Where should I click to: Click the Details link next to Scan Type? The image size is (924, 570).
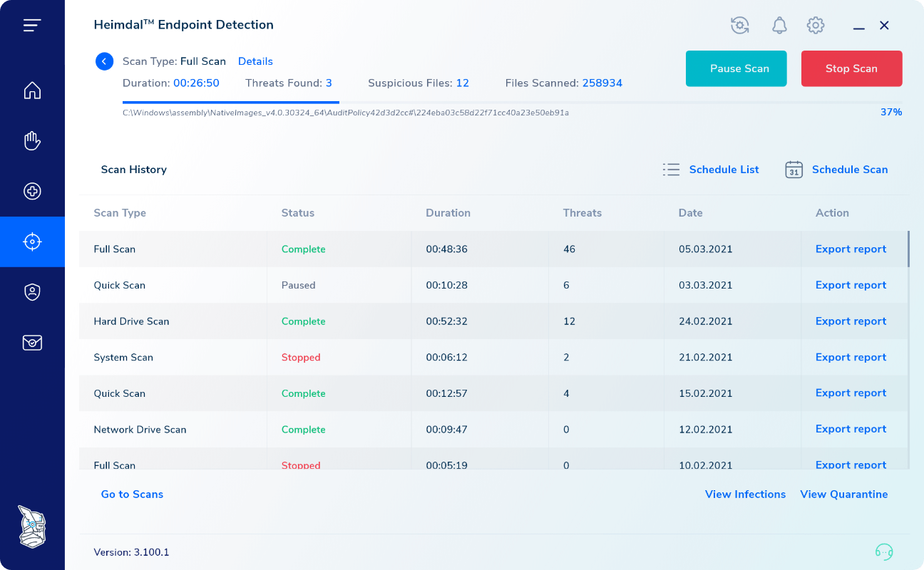255,61
